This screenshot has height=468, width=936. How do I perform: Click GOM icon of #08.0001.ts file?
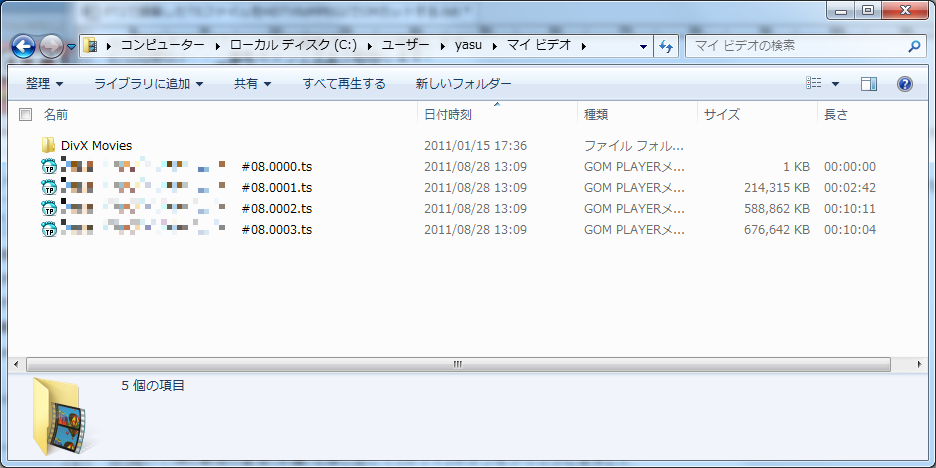(49, 188)
